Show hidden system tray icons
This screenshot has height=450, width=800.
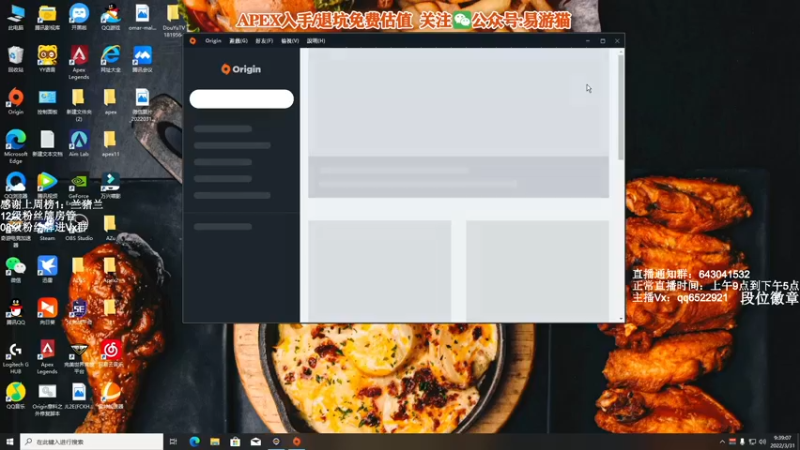[722, 442]
